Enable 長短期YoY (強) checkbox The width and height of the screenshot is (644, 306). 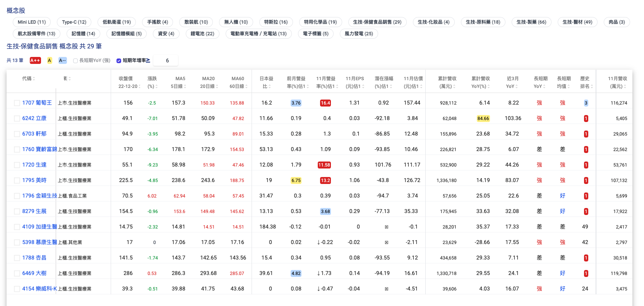coord(75,61)
